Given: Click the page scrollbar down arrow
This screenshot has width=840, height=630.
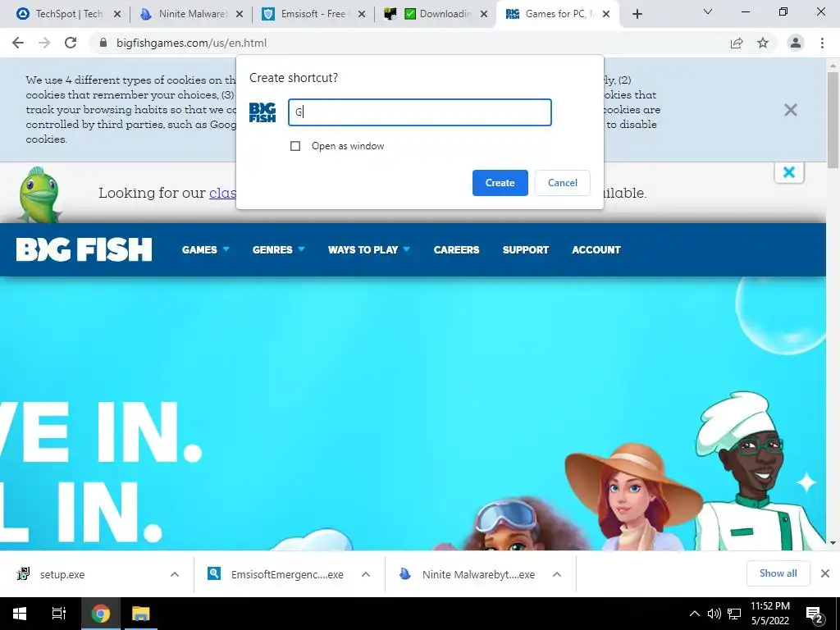Looking at the screenshot, I should tap(833, 543).
